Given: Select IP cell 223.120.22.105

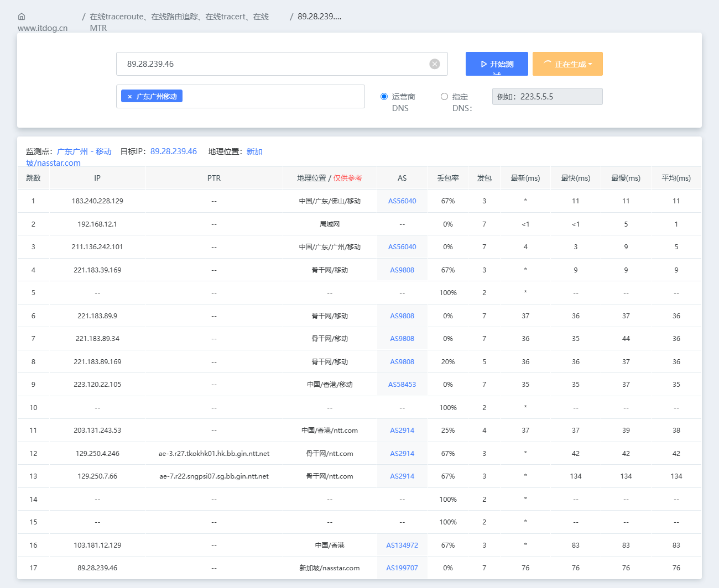Looking at the screenshot, I should click(x=97, y=385).
